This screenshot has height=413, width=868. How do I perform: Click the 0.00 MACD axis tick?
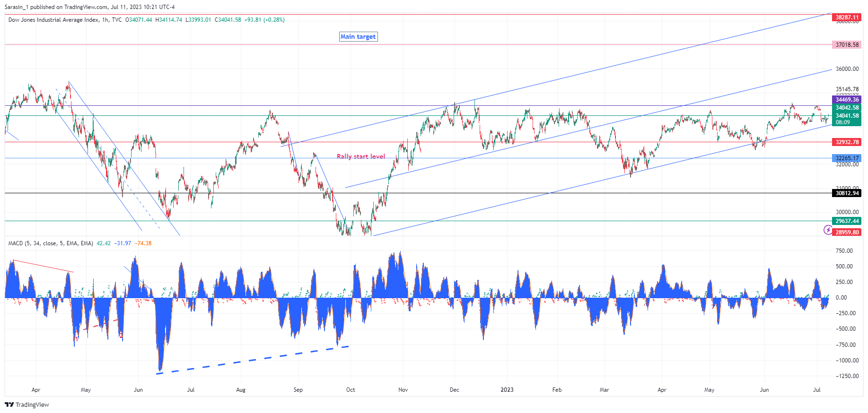[842, 298]
